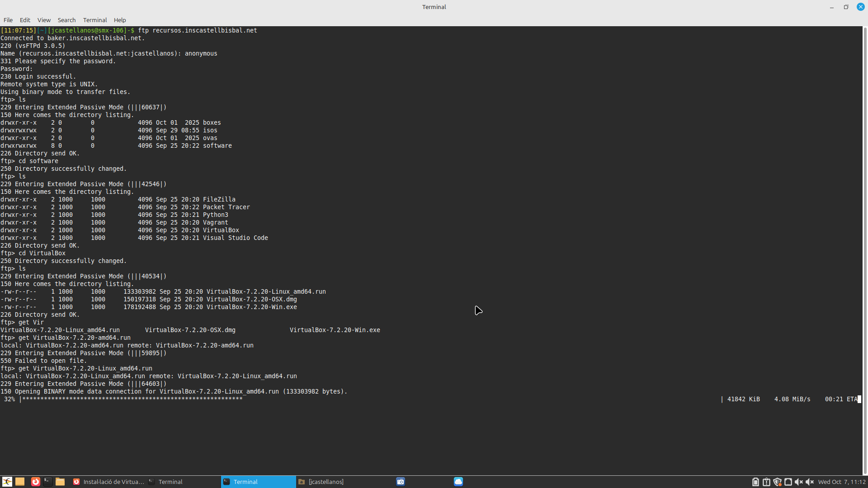Switch to the inactive Terminal taskbar window
This screenshot has height=488, width=868.
[x=183, y=482]
